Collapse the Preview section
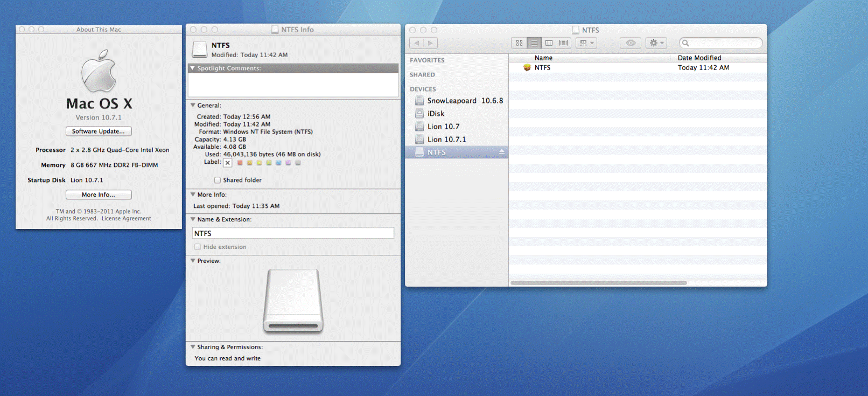This screenshot has height=396, width=868. 193,261
